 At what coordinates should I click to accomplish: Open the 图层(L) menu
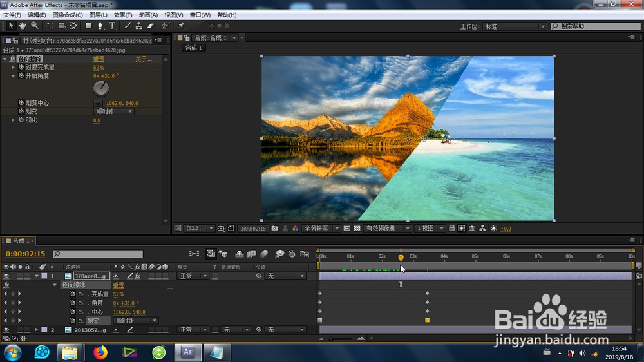pos(99,15)
